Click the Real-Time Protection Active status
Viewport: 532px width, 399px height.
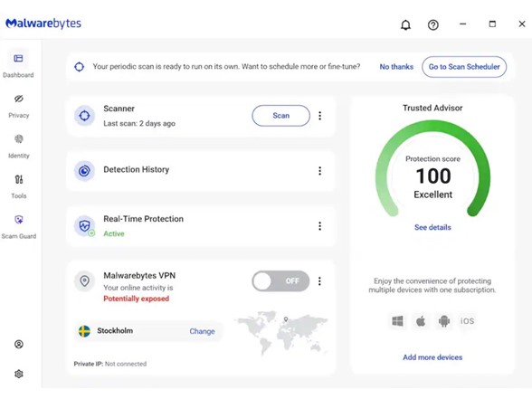pos(114,233)
